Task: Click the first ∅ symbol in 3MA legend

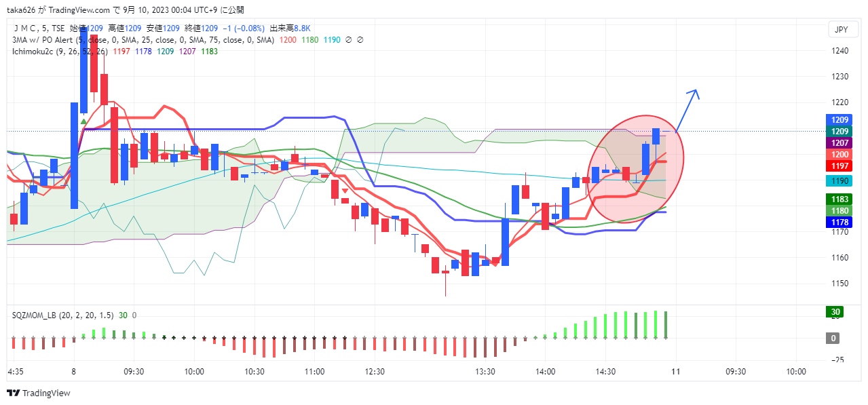Action: [x=348, y=40]
